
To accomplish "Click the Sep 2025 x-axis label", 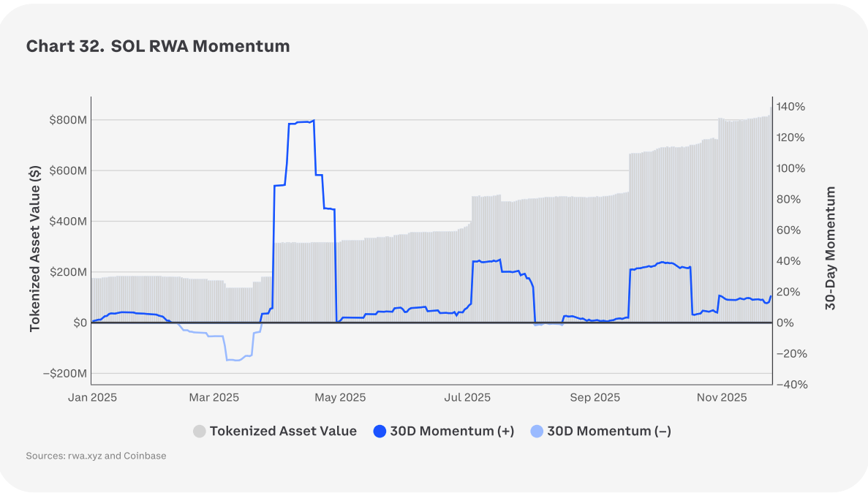I will (x=596, y=398).
